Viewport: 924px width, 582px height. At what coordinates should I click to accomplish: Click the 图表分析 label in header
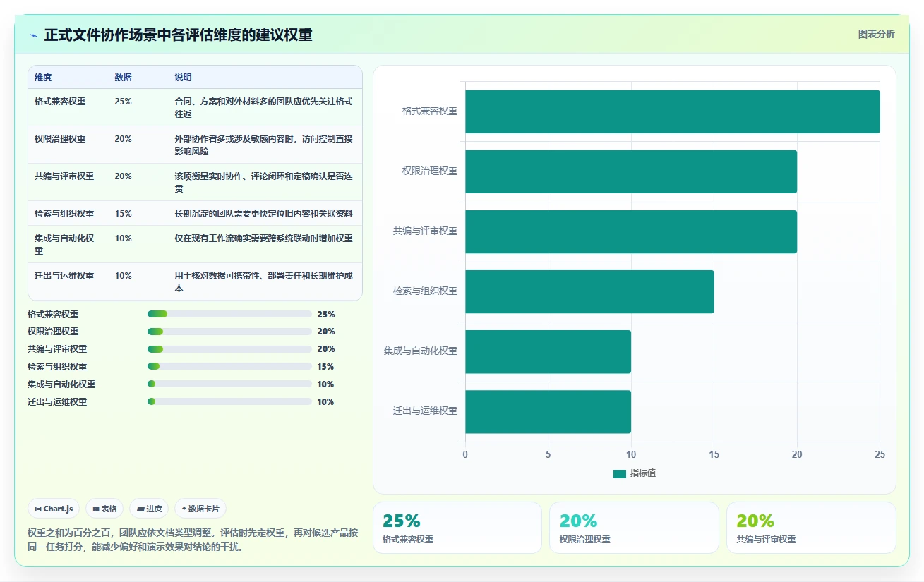(876, 34)
